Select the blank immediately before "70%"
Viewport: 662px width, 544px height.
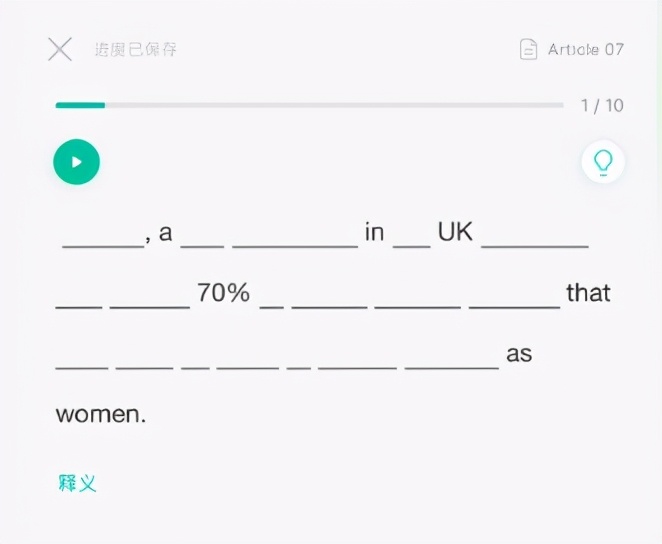tap(149, 296)
